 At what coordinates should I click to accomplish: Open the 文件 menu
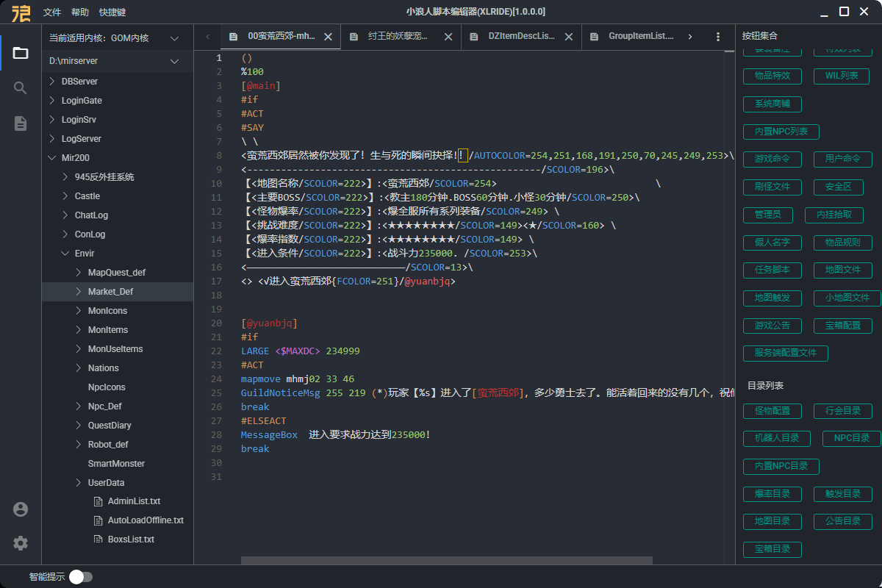52,12
